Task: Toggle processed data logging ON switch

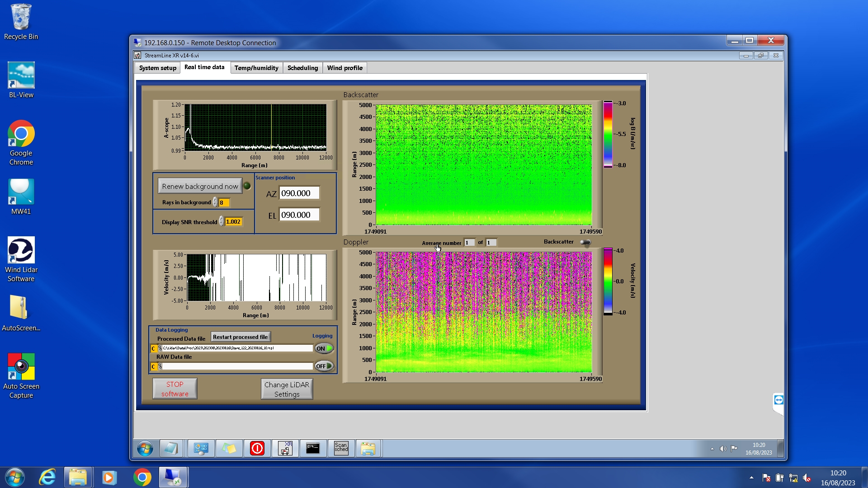Action: [324, 348]
